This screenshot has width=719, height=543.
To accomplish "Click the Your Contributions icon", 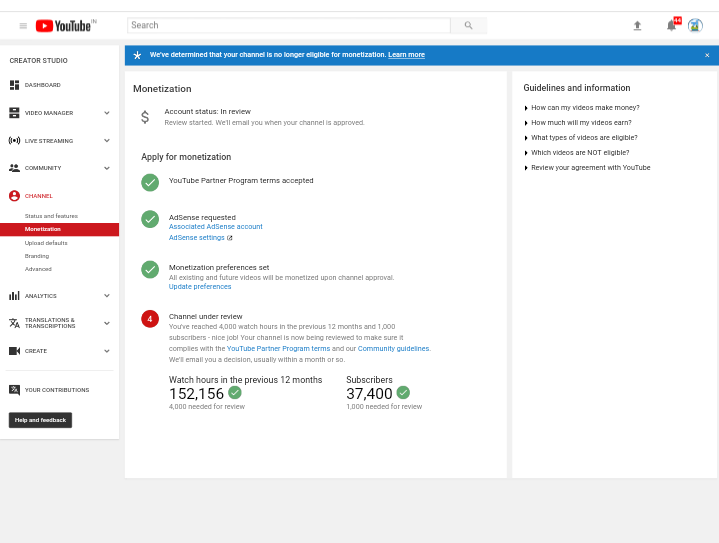I will click(14, 390).
